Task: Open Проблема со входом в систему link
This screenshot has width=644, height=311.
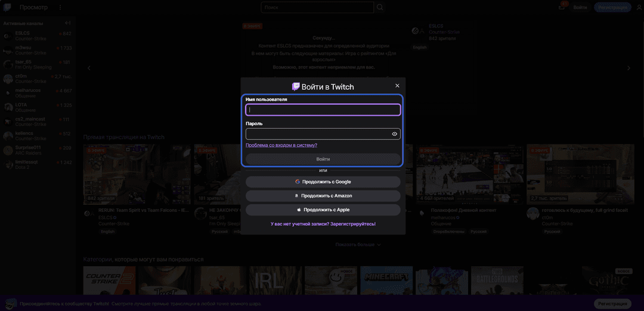Action: click(281, 145)
